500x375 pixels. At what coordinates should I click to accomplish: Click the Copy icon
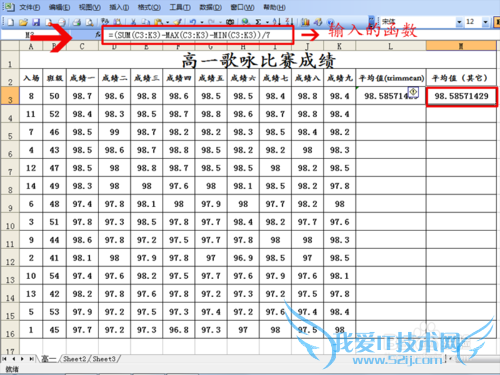tap(146, 22)
